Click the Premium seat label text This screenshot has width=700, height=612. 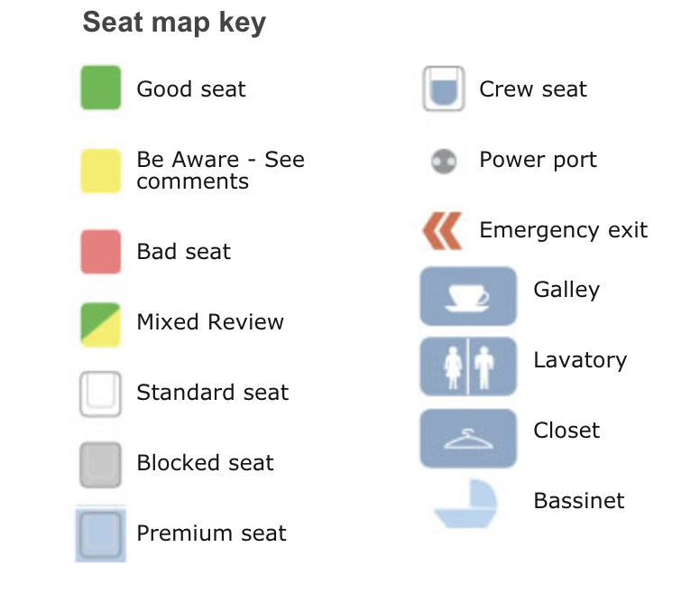212,533
